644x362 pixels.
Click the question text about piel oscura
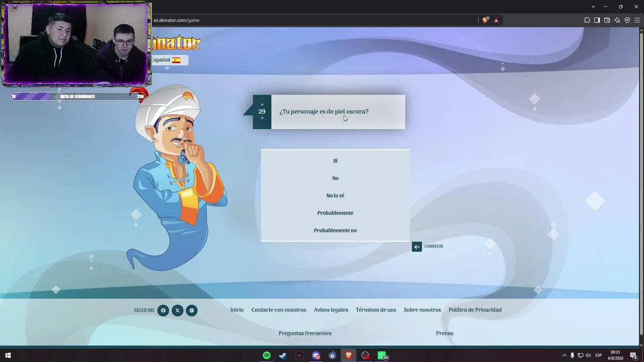(324, 112)
